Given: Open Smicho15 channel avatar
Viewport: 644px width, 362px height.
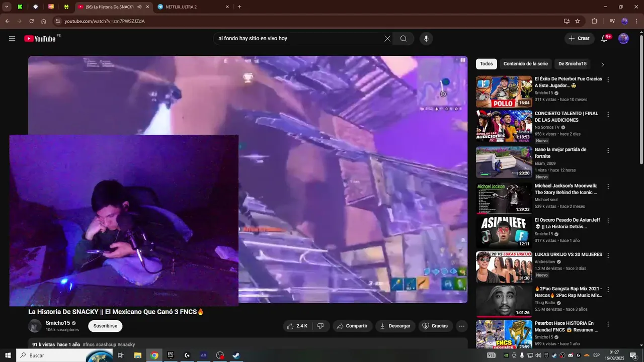Looking at the screenshot, I should [35, 326].
